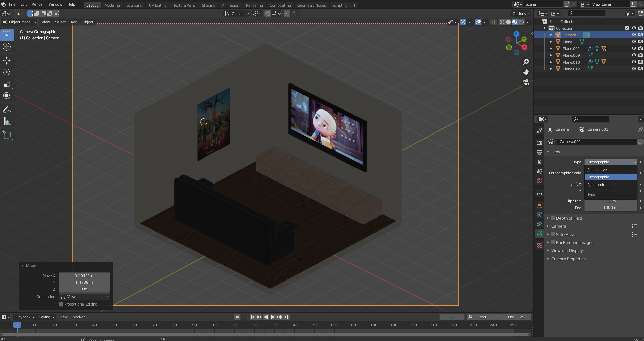Image resolution: width=644 pixels, height=341 pixels.
Task: Switch to rendered viewport shading
Action: point(522,22)
